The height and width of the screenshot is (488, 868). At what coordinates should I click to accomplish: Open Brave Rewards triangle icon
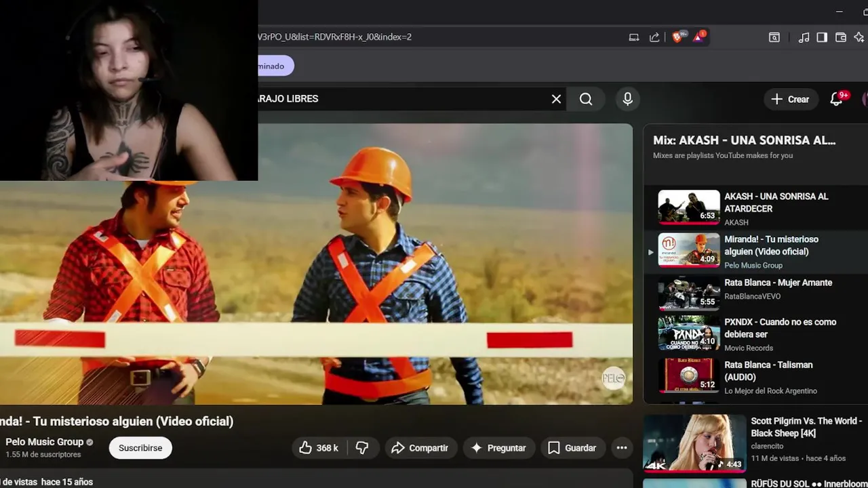pyautogui.click(x=699, y=37)
